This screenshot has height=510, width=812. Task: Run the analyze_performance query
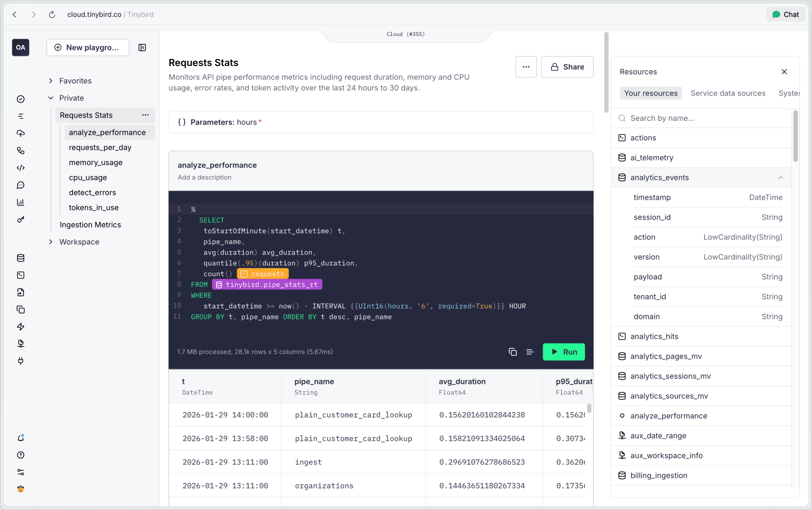click(x=564, y=352)
